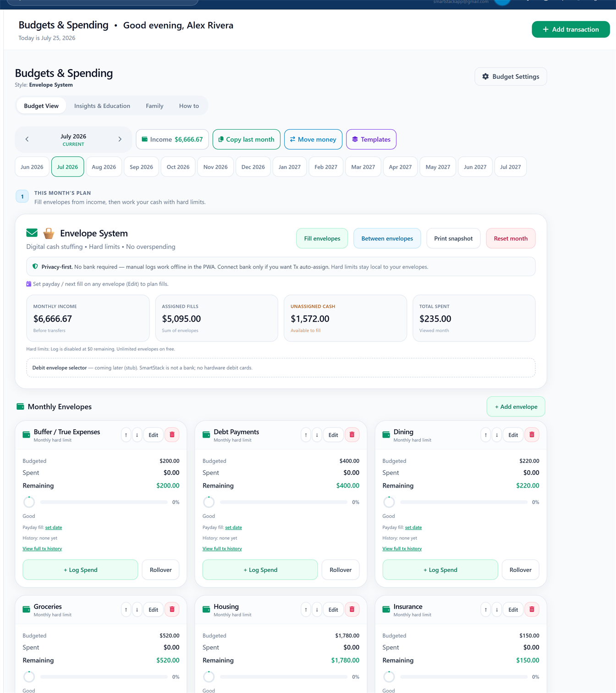Move Buffer / True Expenses envelope up
Screen dimensions: 616x693
(x=126, y=434)
